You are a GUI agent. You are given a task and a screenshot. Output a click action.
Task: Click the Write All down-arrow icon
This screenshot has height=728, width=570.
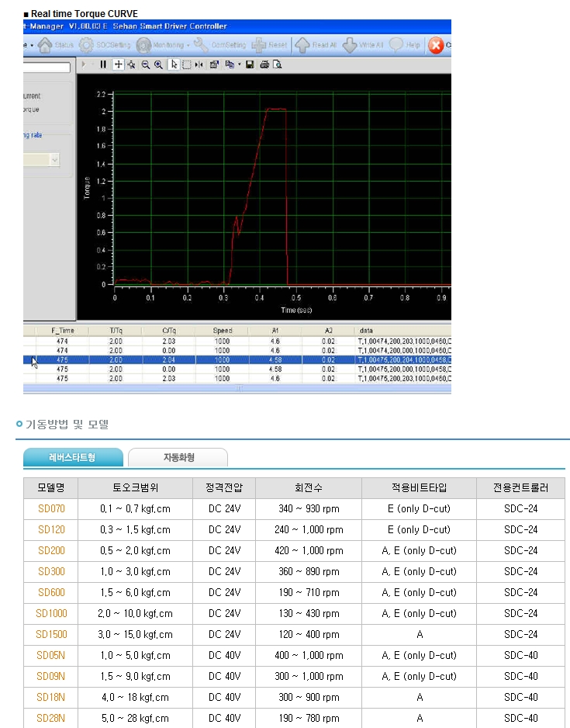coord(350,45)
